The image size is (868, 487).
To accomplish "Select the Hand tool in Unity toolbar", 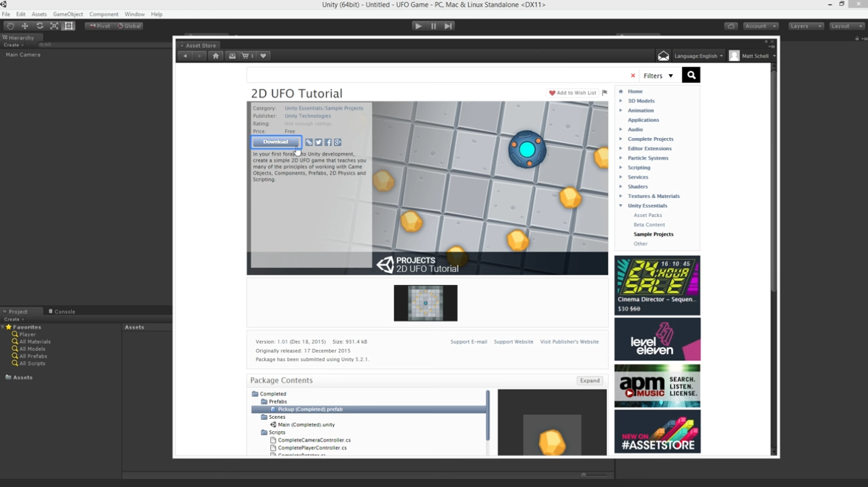I will pyautogui.click(x=10, y=26).
